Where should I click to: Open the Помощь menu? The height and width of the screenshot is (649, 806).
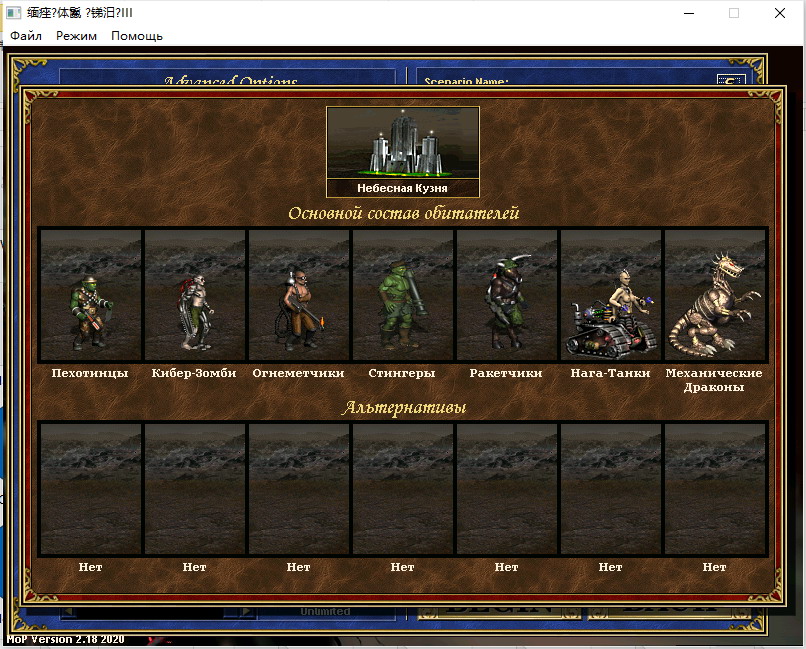137,36
